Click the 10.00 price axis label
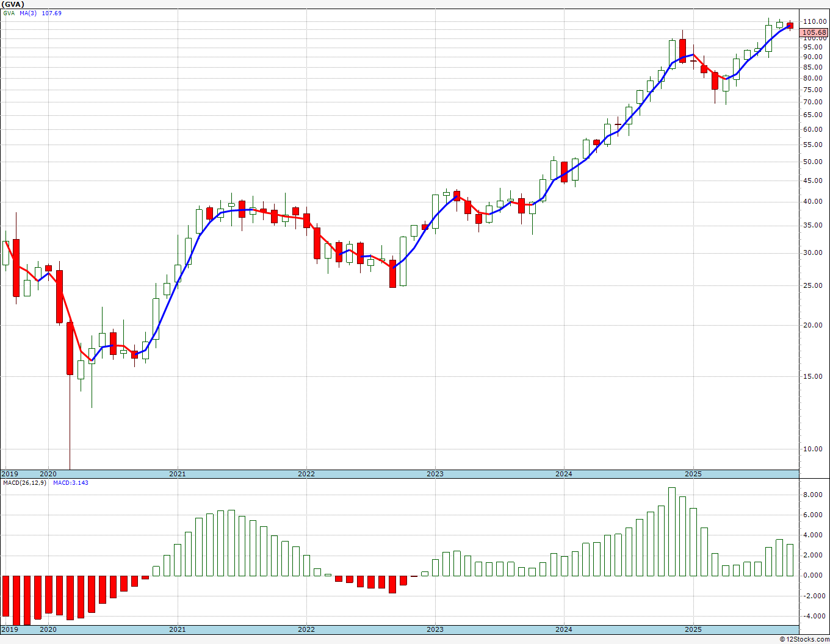This screenshot has height=644, width=830. [812, 449]
